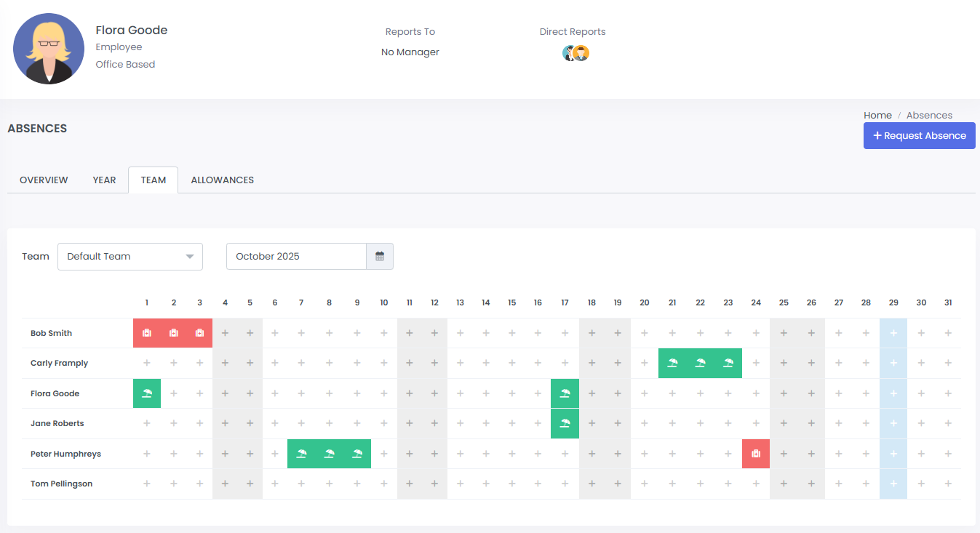Image resolution: width=980 pixels, height=533 pixels.
Task: Click Bob Smith's sick leave icon on October 2
Action: coord(174,333)
